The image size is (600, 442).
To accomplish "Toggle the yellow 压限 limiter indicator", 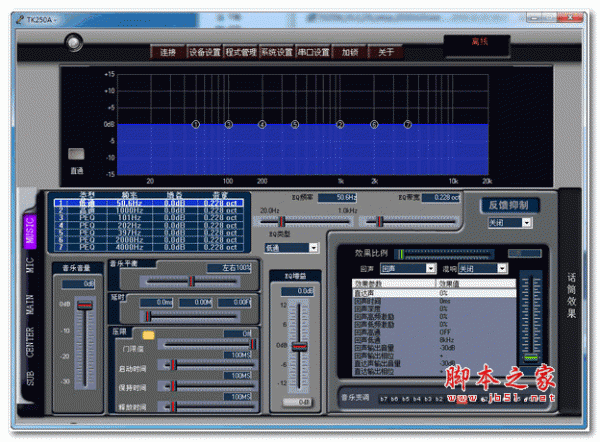I will pyautogui.click(x=149, y=334).
